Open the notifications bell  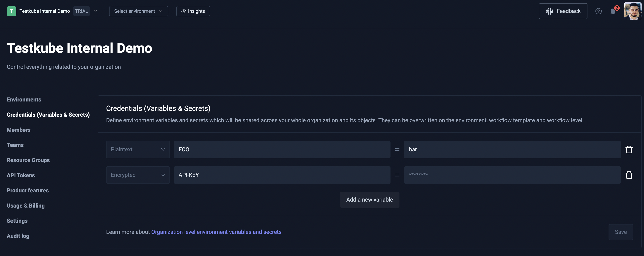pos(613,11)
